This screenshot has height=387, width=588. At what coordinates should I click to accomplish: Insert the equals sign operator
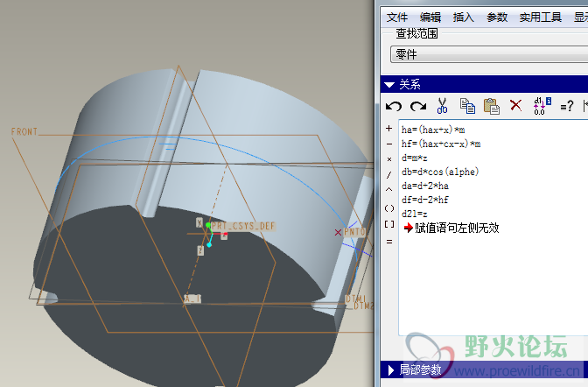(389, 243)
